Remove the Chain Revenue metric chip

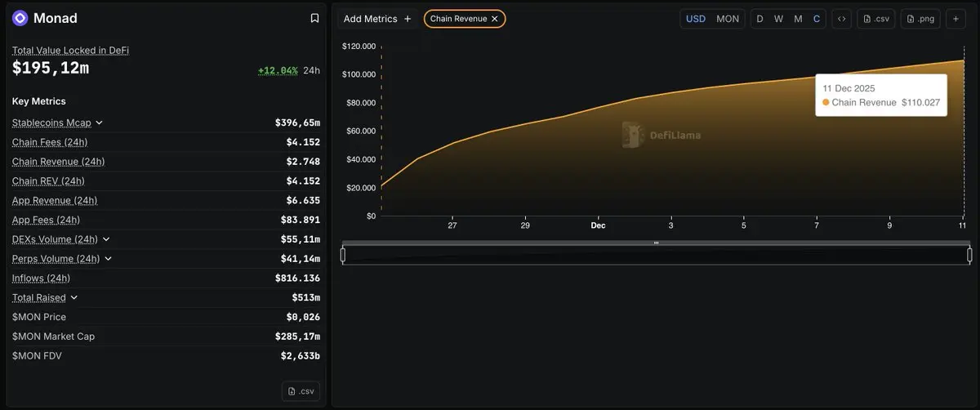tap(494, 19)
